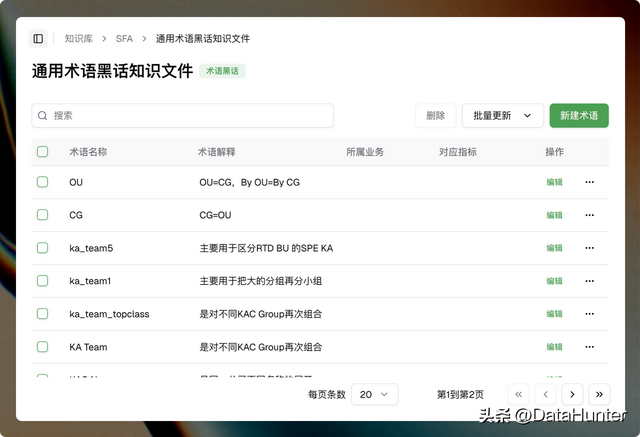Select the ka_team5 term name
640x437 pixels.
[91, 248]
